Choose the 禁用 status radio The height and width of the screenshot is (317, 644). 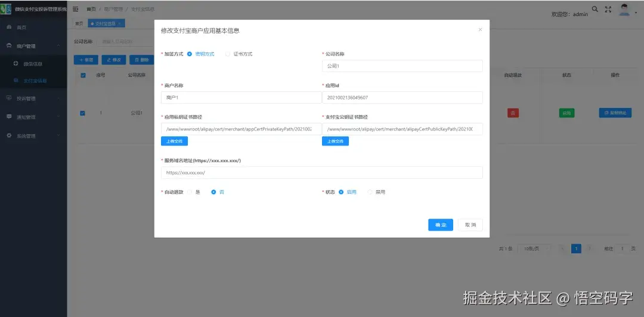pos(370,192)
